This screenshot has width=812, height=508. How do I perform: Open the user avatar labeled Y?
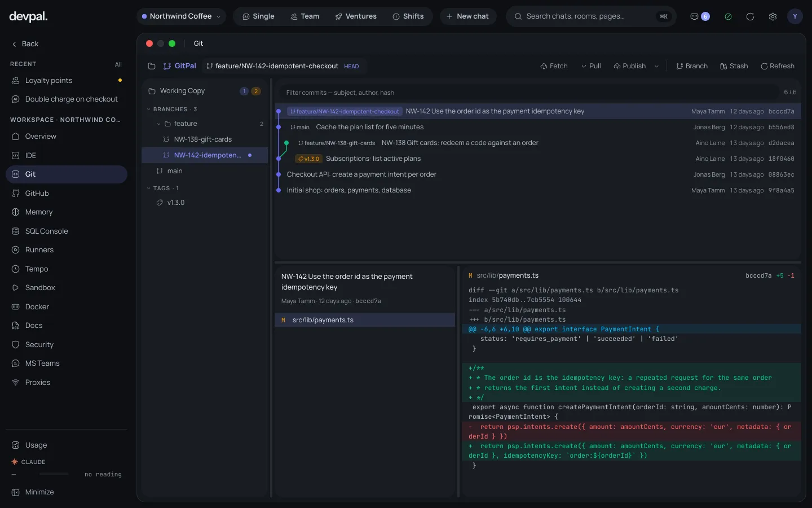(795, 16)
